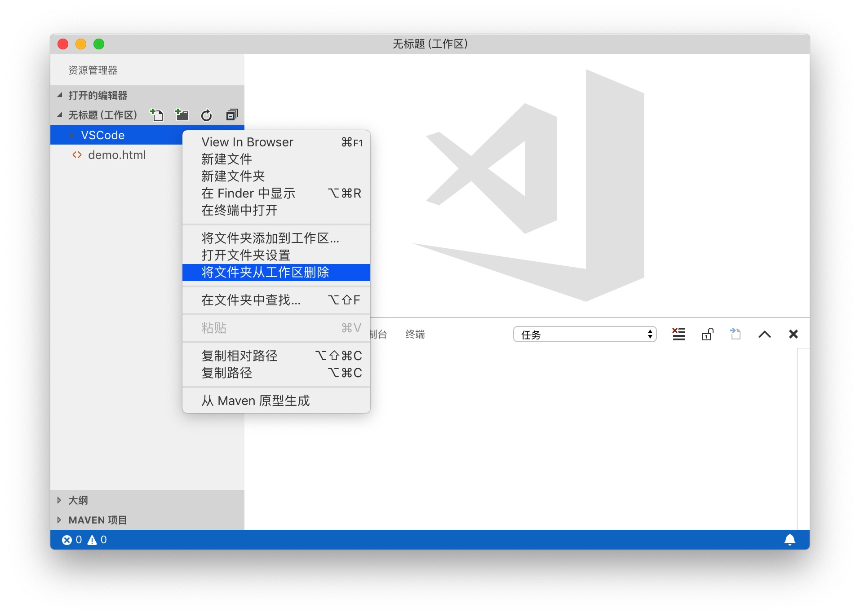This screenshot has height=616, width=860.
Task: Collapse the 打开的编辑器 section
Action: (x=60, y=95)
